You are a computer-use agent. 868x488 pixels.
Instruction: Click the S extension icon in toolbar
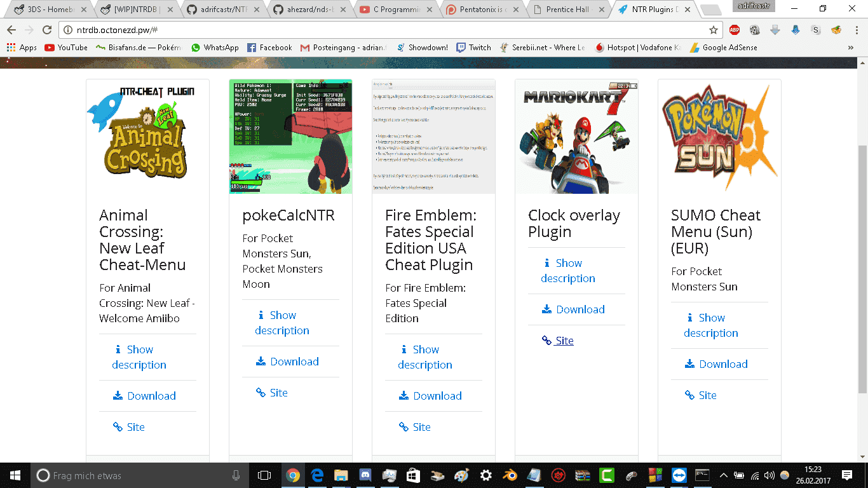pos(816,30)
